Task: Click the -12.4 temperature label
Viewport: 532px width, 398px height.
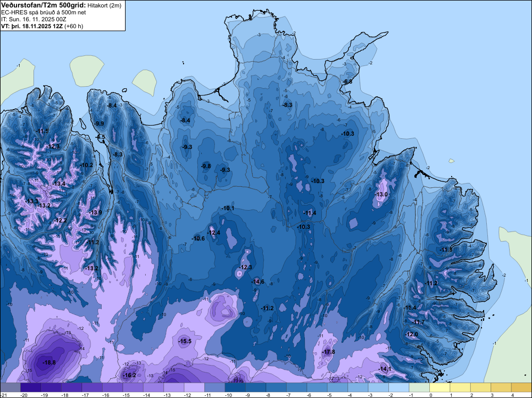Action: pos(214,233)
